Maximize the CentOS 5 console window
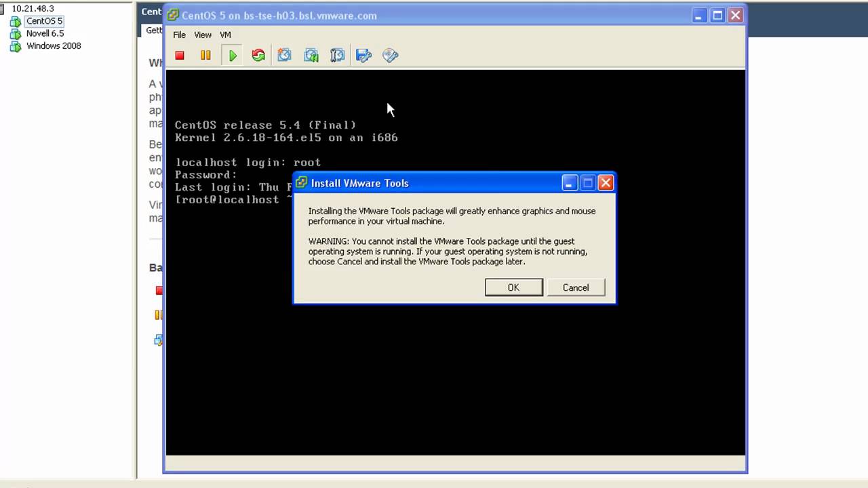868x488 pixels. click(x=717, y=15)
